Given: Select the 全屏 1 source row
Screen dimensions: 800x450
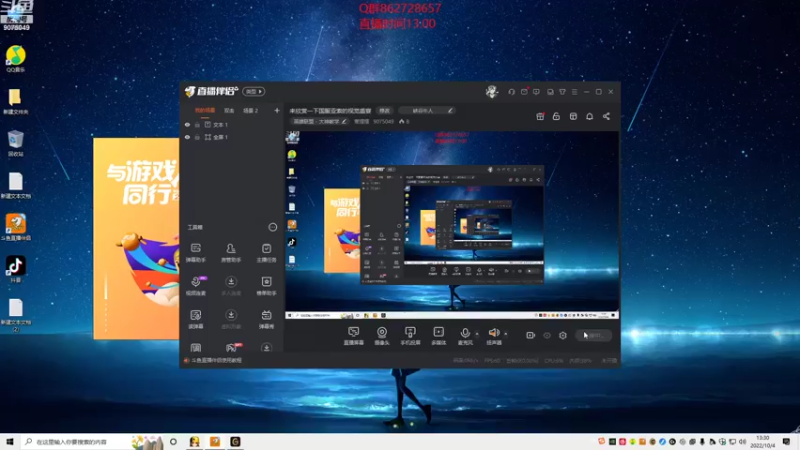Looking at the screenshot, I should [232, 137].
